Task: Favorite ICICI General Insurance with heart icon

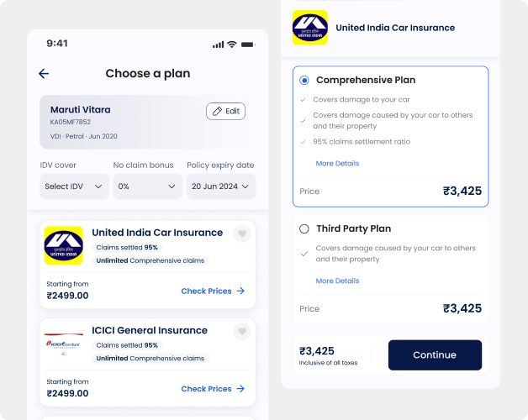Action: click(x=242, y=332)
